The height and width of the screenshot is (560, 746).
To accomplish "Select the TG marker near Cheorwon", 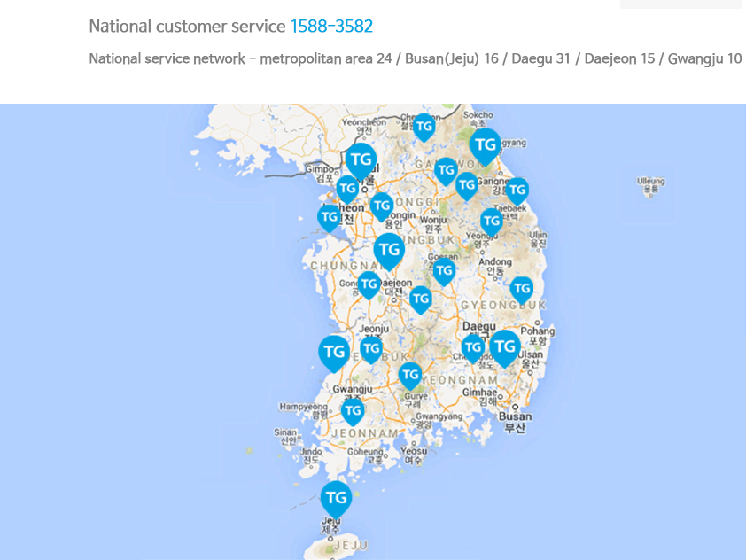I will click(424, 127).
